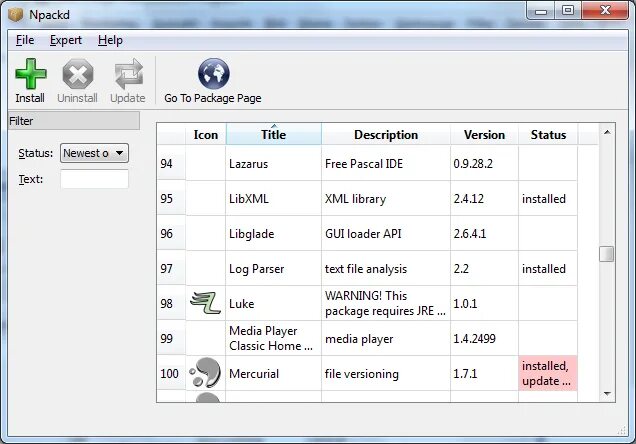Click the green plus Install icon
Viewport: 636px width, 444px height.
[30, 74]
